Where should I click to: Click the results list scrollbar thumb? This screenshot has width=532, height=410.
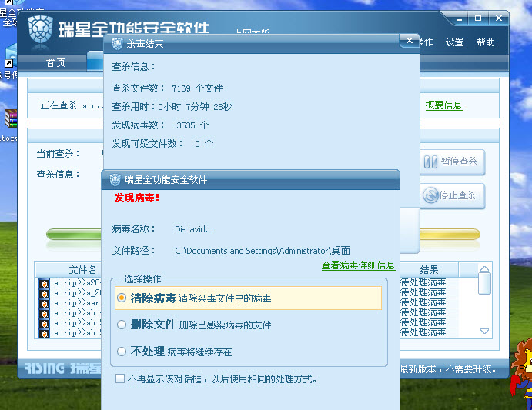pos(484,283)
